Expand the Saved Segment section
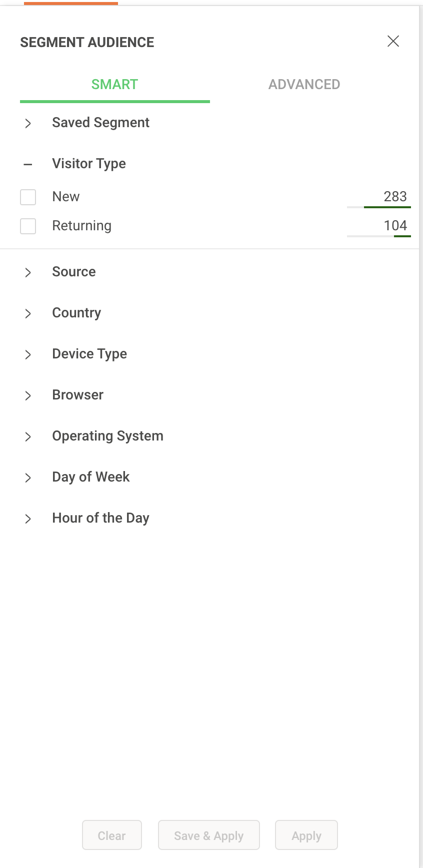The image size is (423, 868). tap(28, 123)
